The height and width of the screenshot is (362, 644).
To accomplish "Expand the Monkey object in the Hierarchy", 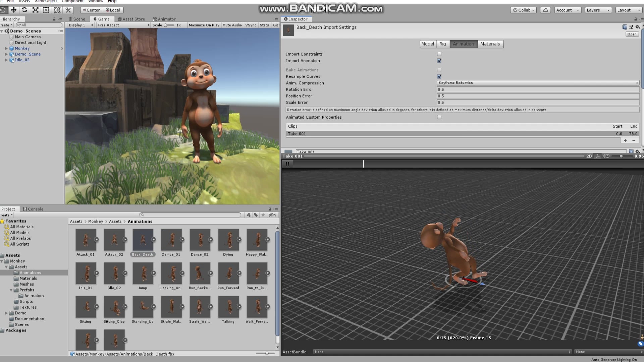I will click(x=6, y=48).
